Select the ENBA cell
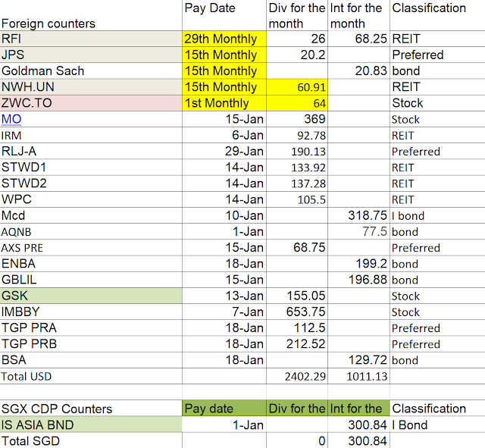 coord(91,264)
